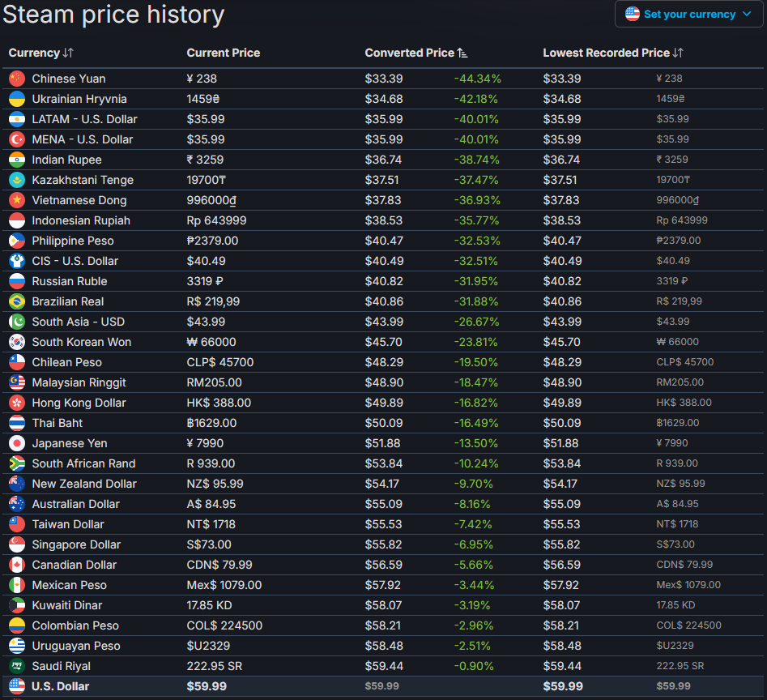Click the RM205.00 current price
Viewport: 767px width, 700px height.
click(x=215, y=382)
